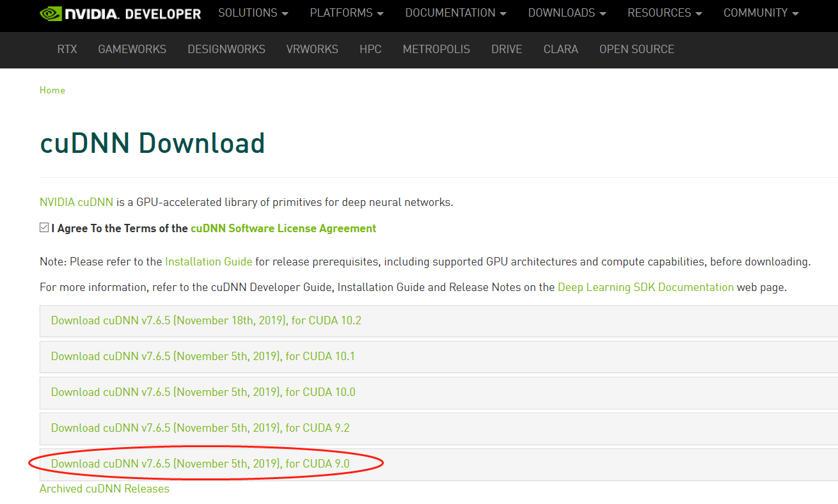Open the Community dropdown
The image size is (838, 504).
(761, 13)
